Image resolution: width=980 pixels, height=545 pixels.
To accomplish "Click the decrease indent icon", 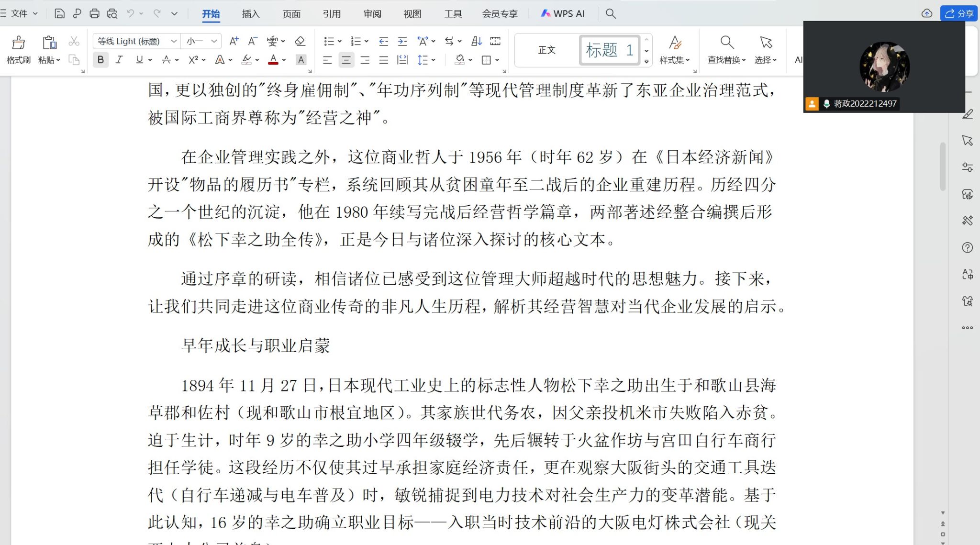I will click(383, 41).
